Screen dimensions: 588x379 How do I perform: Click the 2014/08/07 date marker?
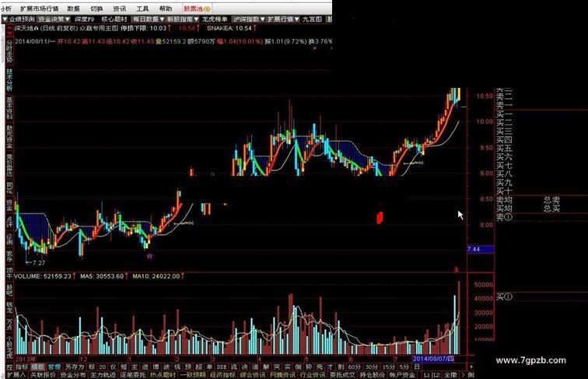(433, 359)
